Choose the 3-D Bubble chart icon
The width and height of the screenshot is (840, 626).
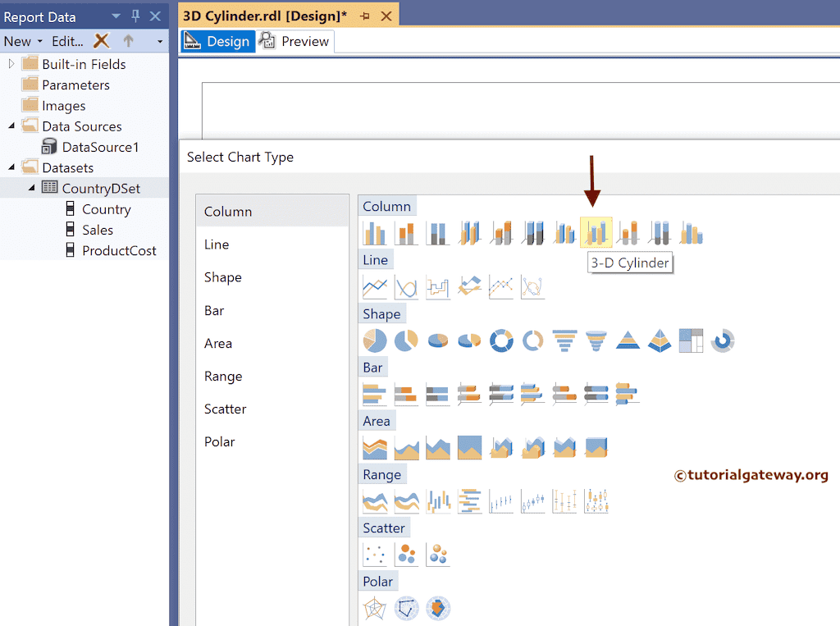coord(438,555)
